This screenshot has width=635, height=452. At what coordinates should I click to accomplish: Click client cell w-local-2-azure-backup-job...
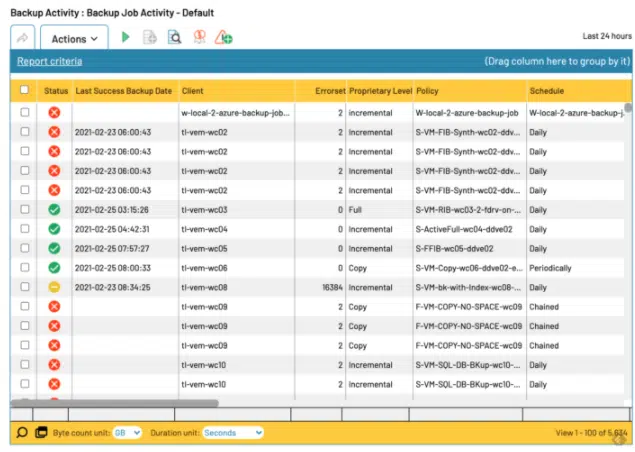click(235, 113)
